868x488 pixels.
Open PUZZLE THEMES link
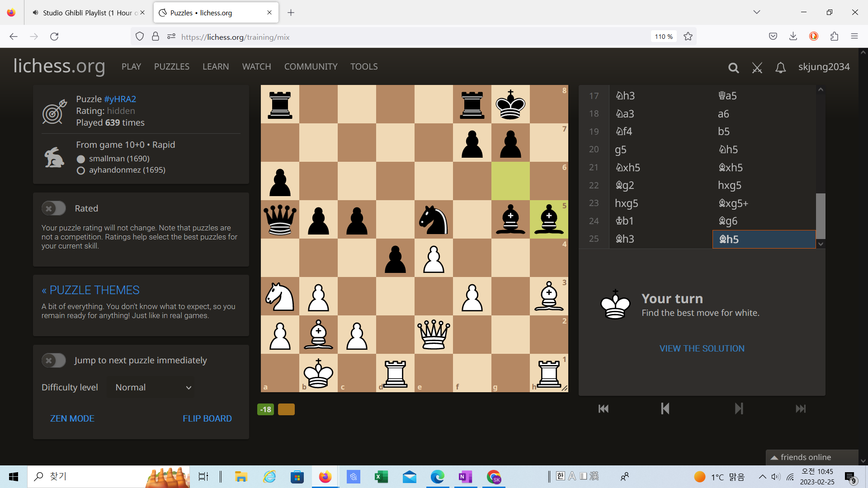90,290
